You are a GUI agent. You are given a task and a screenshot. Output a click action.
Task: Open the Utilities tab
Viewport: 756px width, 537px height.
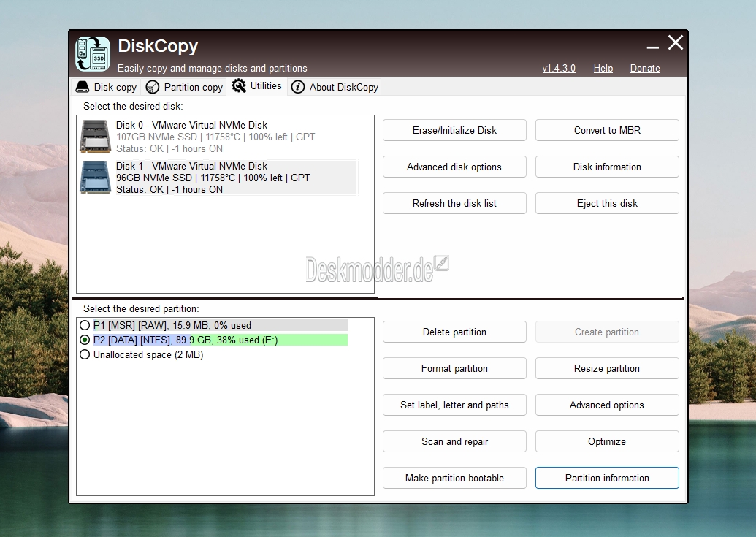tap(257, 85)
